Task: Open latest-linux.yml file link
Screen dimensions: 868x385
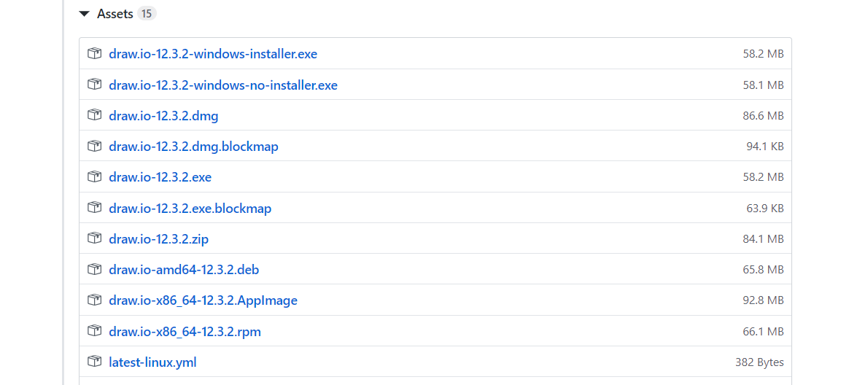Action: point(152,363)
